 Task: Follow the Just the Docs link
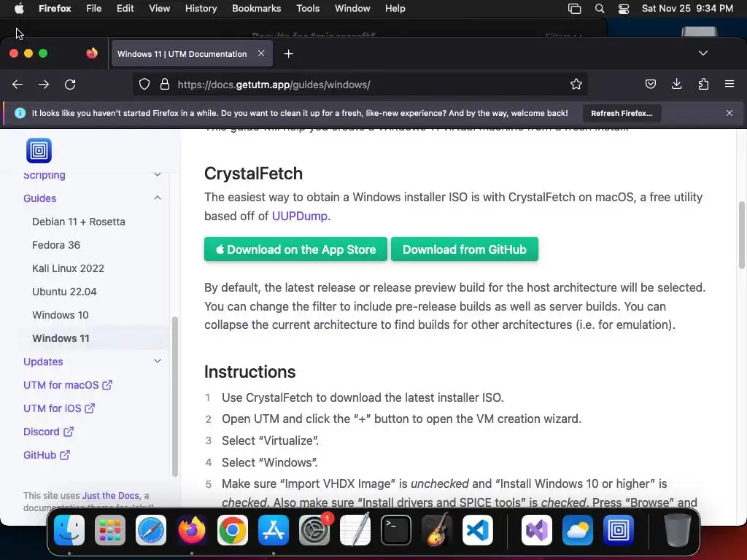111,496
